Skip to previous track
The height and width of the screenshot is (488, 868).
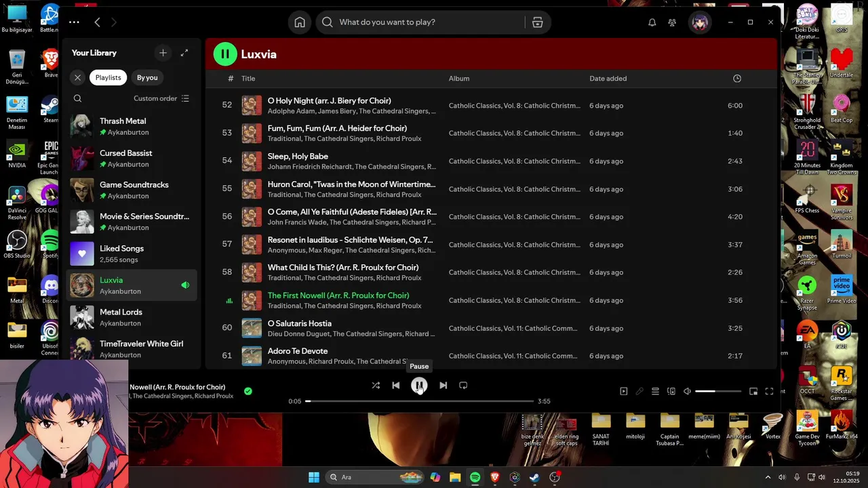[x=396, y=385]
